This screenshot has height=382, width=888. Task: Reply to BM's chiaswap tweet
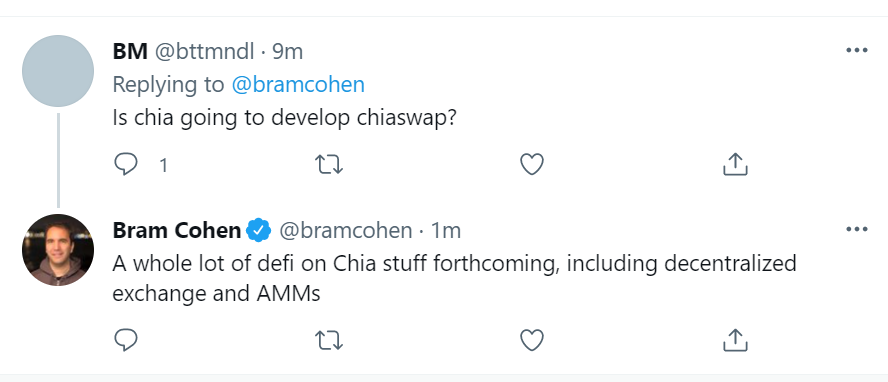(126, 164)
